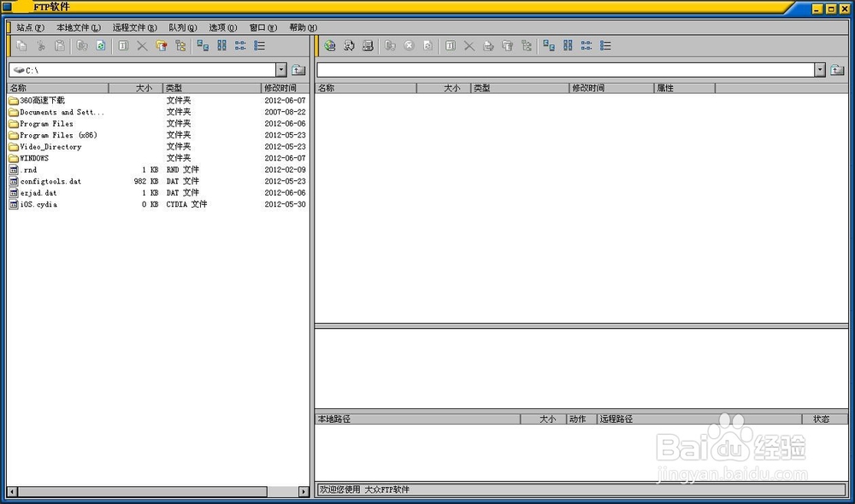This screenshot has height=504, width=855.
Task: Toggle the folder tree icon in remote toolbar
Action: coord(526,46)
